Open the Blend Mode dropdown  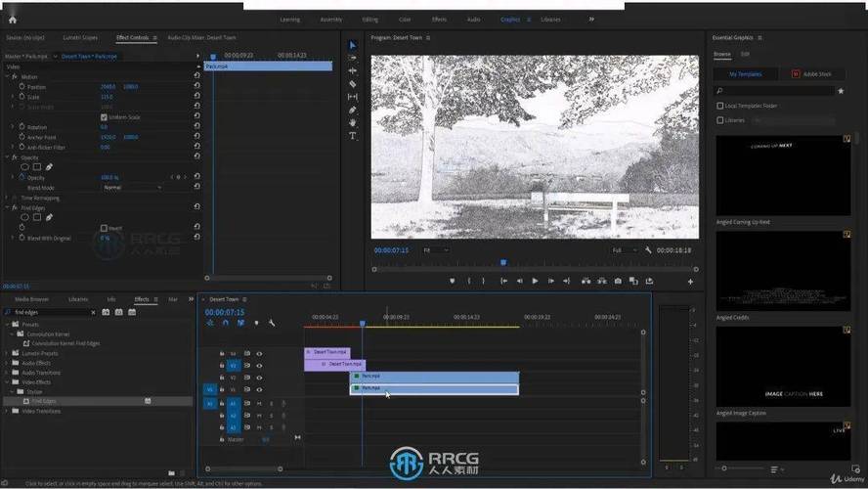point(132,187)
